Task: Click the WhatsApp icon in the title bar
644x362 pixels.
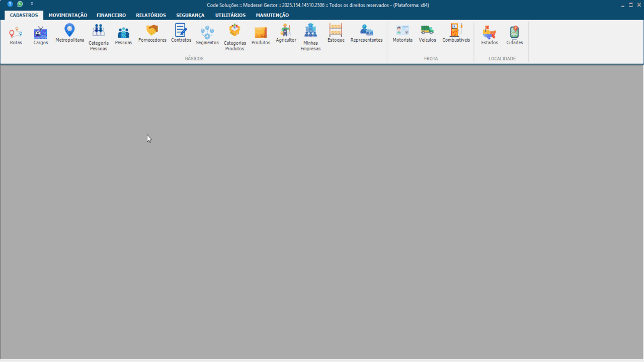Action: [20, 4]
